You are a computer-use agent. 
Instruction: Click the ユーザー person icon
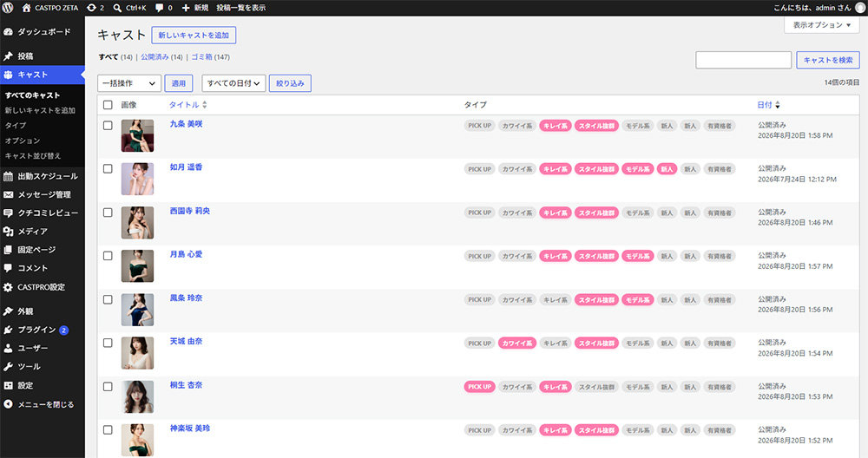pyautogui.click(x=8, y=349)
